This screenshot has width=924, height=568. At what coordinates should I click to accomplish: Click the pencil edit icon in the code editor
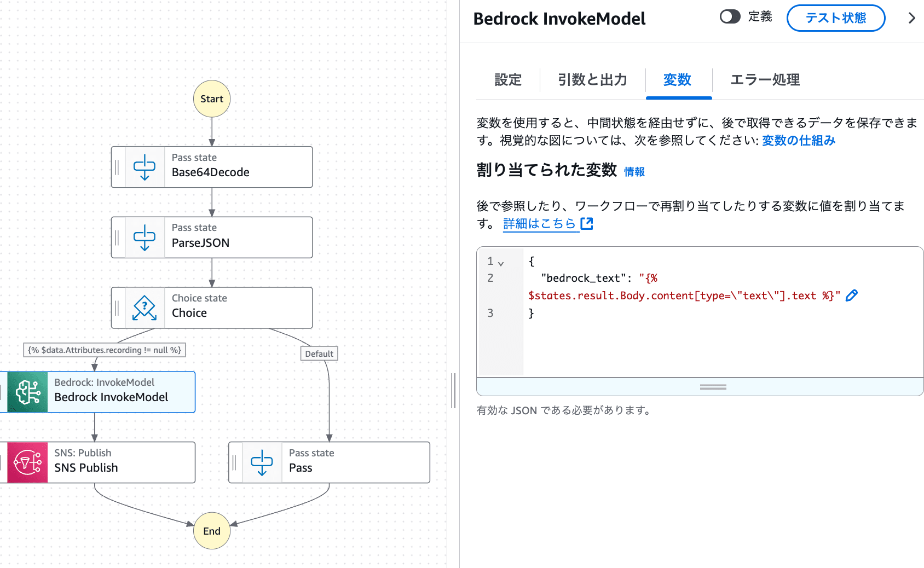point(852,295)
